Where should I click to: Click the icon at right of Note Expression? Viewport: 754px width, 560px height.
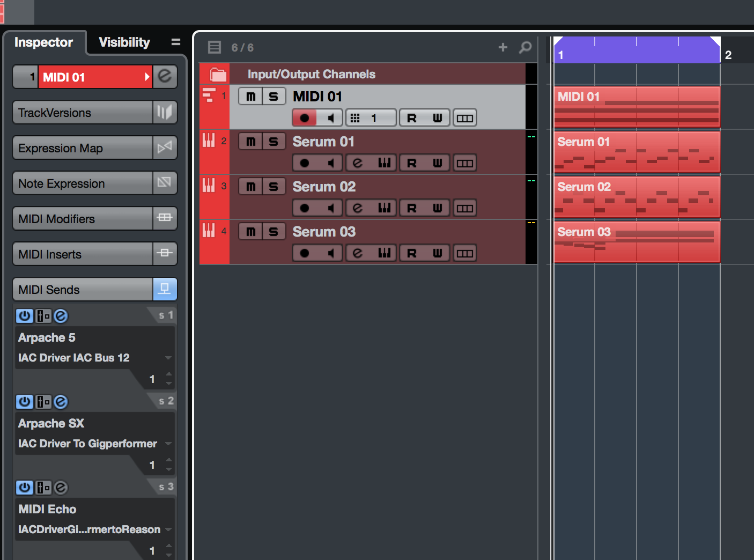165,183
